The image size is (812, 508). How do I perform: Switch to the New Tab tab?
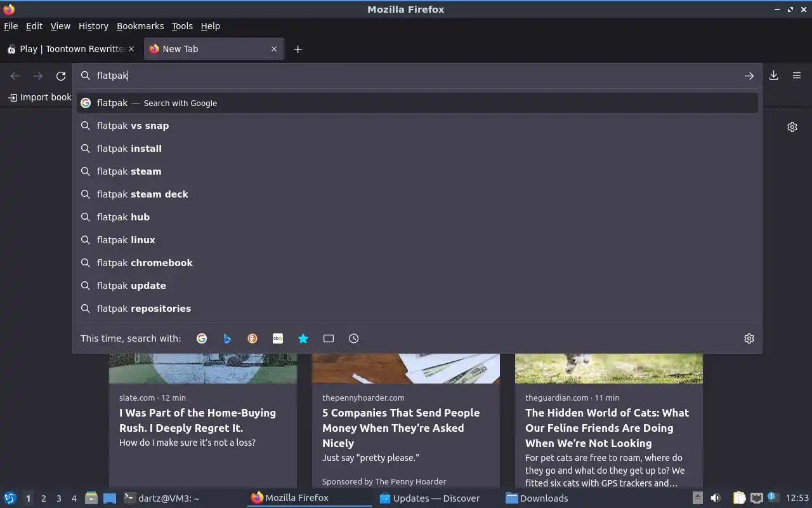pyautogui.click(x=214, y=49)
